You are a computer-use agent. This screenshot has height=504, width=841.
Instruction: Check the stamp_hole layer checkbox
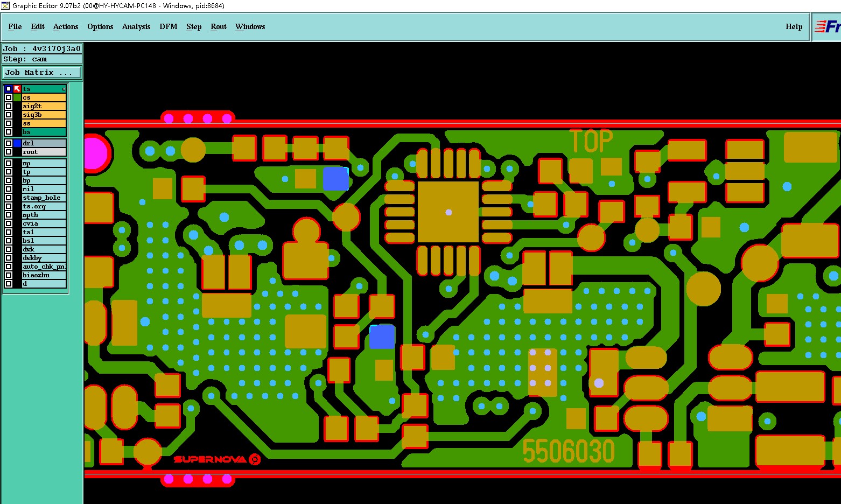(9, 198)
